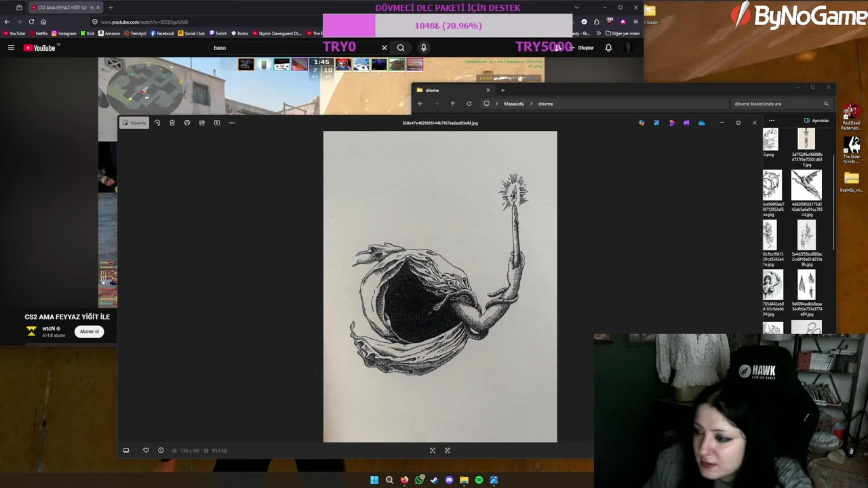Start slideshow from Photos toolbar
Viewport: 868px width, 488px height.
(x=217, y=123)
